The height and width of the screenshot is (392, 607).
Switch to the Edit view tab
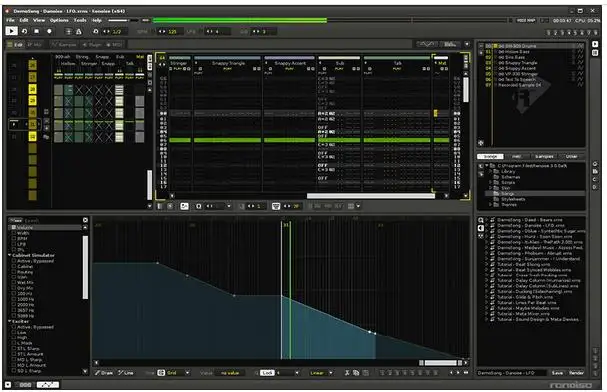[15, 45]
